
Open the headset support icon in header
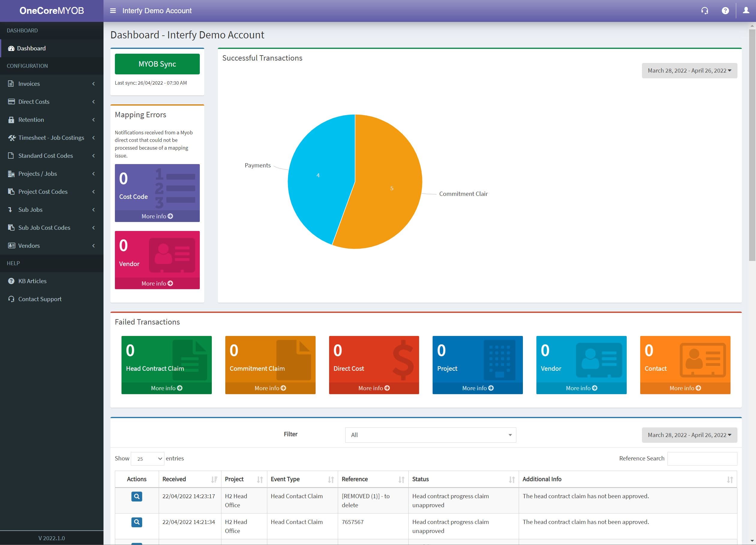pyautogui.click(x=704, y=11)
